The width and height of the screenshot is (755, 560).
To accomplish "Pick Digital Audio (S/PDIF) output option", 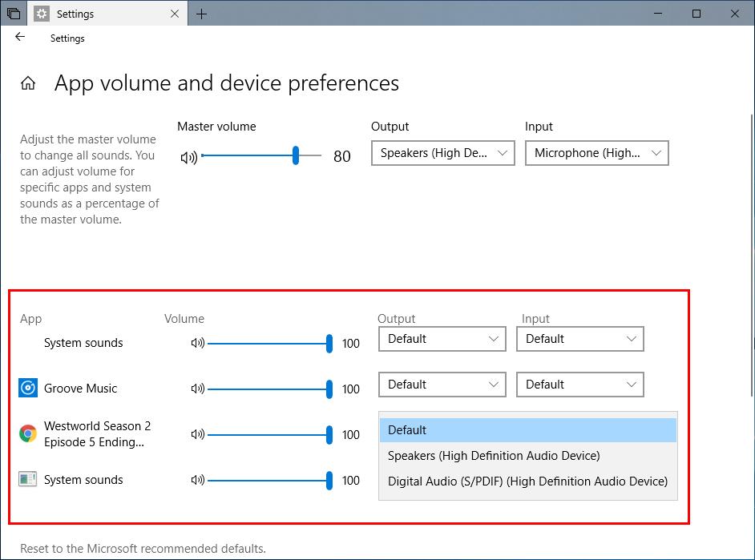I will pyautogui.click(x=527, y=481).
